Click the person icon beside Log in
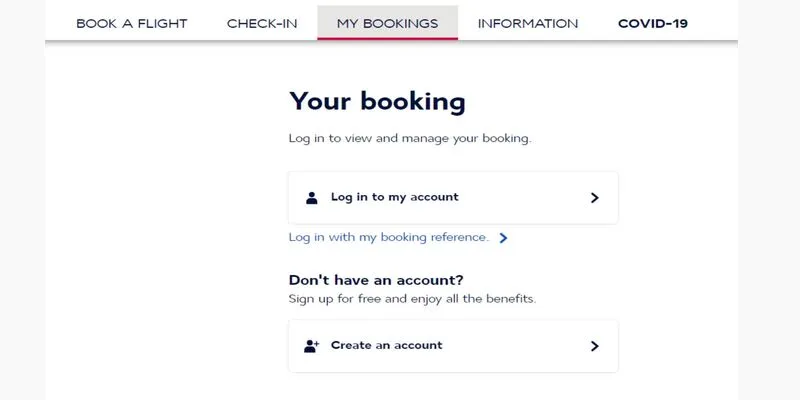Viewport: 800px width, 400px height. [x=312, y=198]
